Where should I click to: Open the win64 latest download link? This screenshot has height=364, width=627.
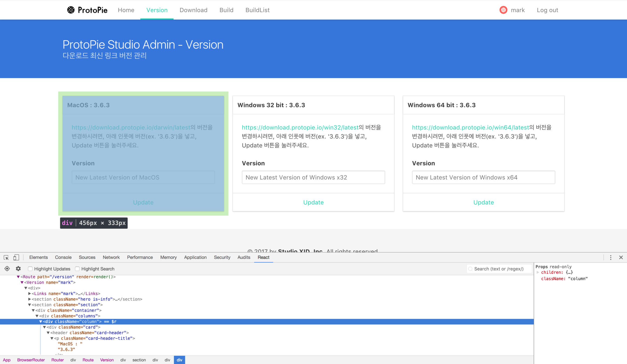tap(470, 128)
